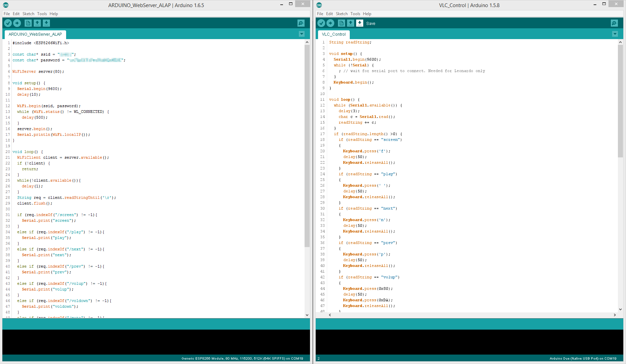The width and height of the screenshot is (626, 364).
Task: Click Upload arrow in VLC_Control window
Action: click(330, 23)
